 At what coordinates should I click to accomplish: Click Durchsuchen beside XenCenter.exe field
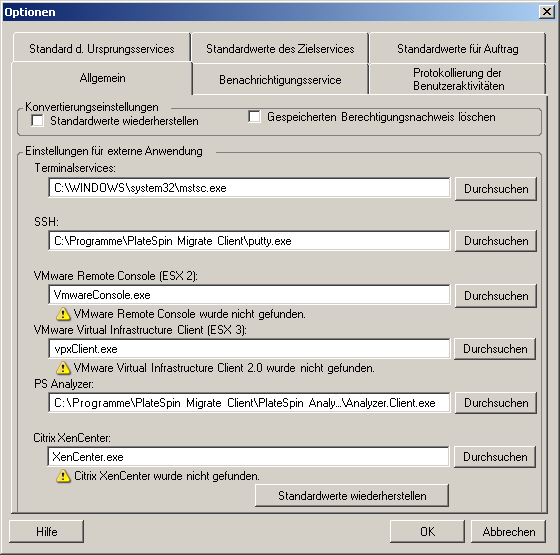pyautogui.click(x=495, y=457)
